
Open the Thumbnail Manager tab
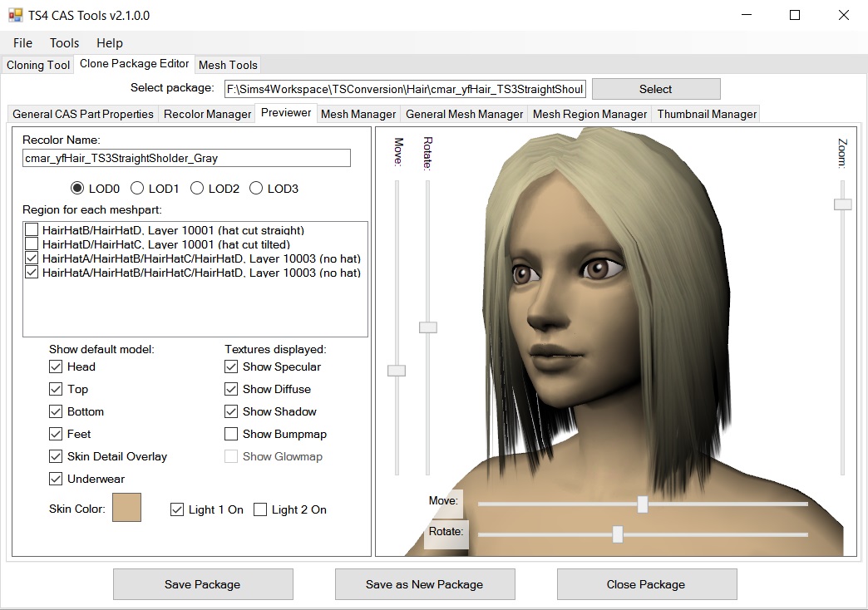click(707, 114)
